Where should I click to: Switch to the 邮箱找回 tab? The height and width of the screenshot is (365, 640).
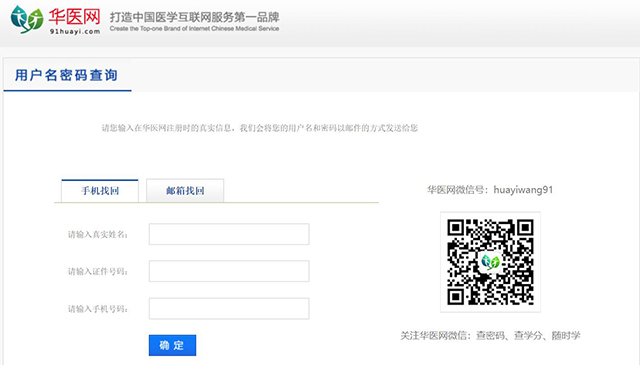pyautogui.click(x=185, y=191)
